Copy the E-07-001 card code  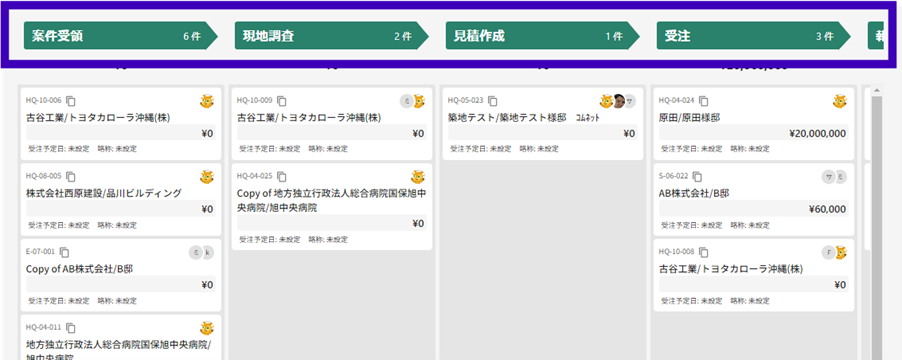tap(65, 252)
